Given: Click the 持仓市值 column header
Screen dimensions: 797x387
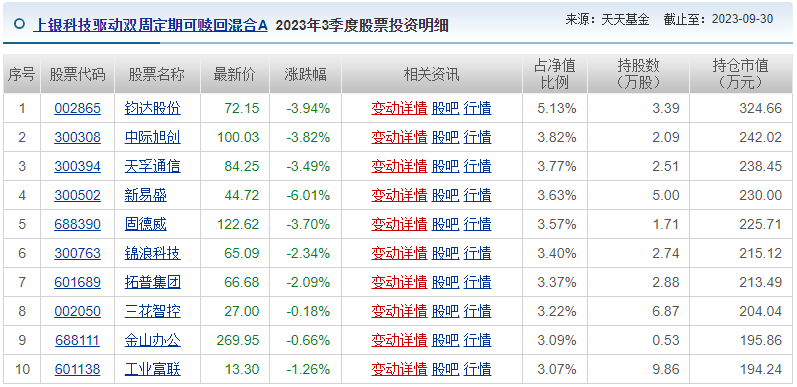Looking at the screenshot, I should (741, 74).
